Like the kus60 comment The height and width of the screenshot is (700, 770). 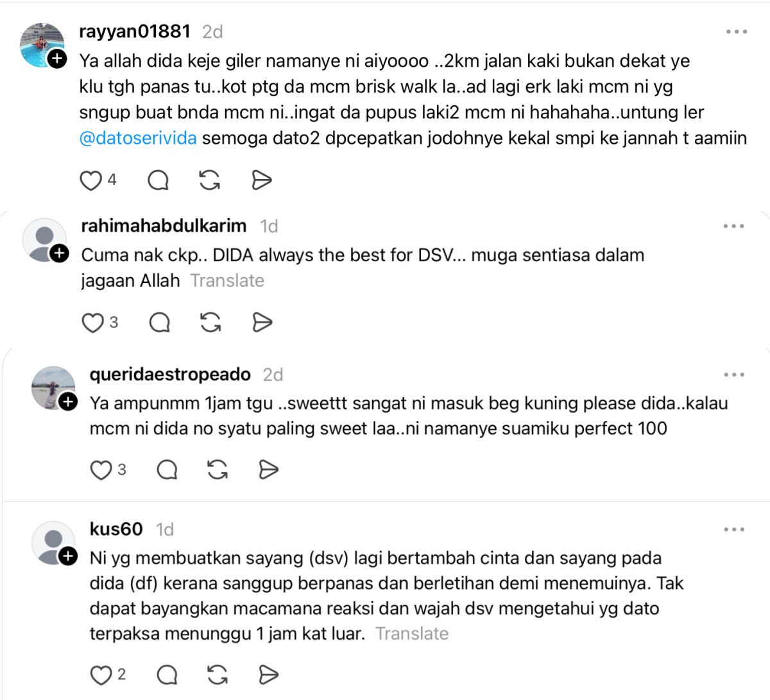click(x=101, y=675)
